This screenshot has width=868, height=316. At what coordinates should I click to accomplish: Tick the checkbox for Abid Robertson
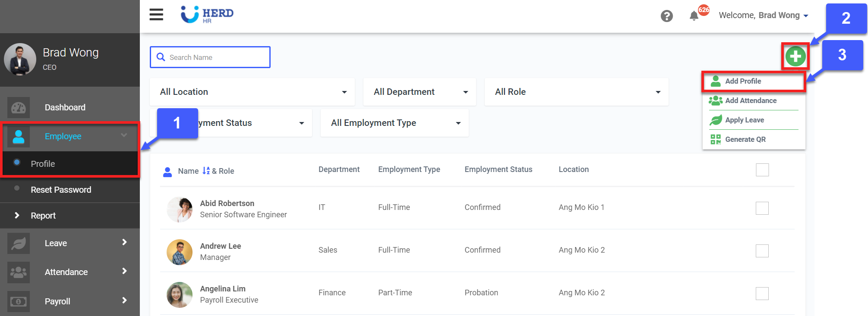coord(762,208)
